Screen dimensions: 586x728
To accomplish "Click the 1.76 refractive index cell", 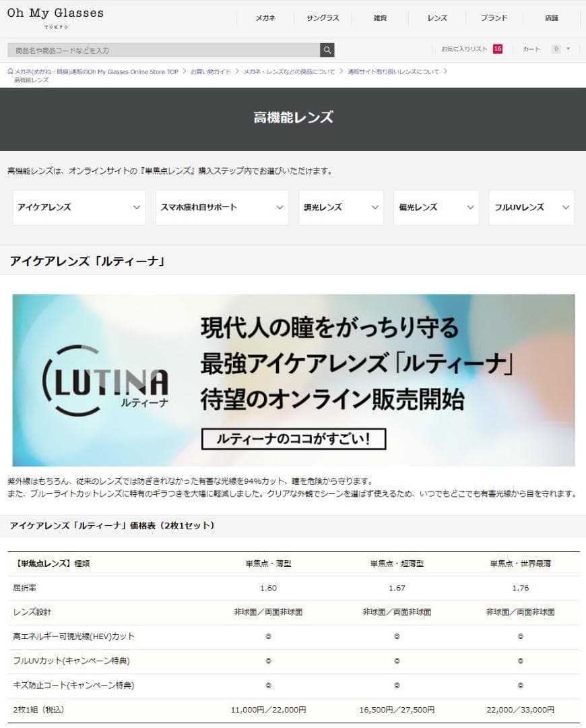I will coord(521,588).
